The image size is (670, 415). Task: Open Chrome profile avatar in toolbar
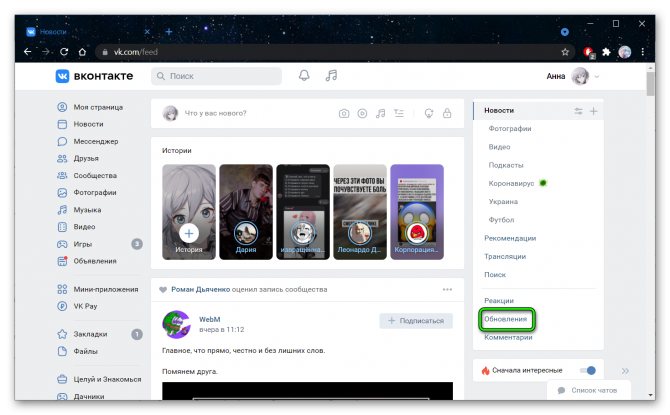pos(625,52)
